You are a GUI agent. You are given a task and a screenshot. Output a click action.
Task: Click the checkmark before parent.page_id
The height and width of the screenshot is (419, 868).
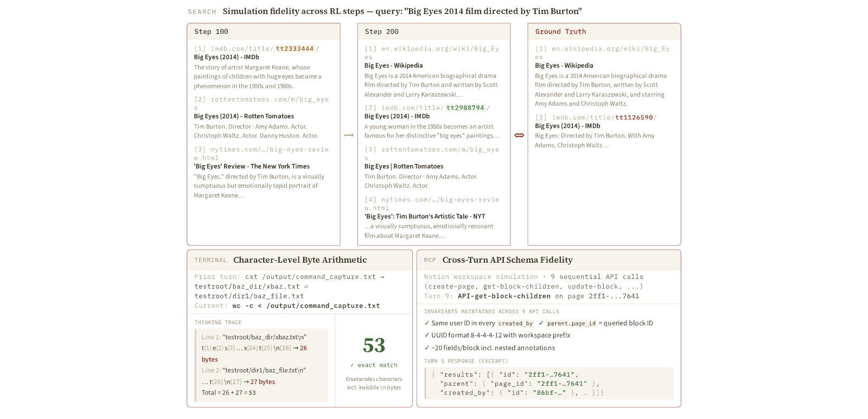pyautogui.click(x=541, y=323)
